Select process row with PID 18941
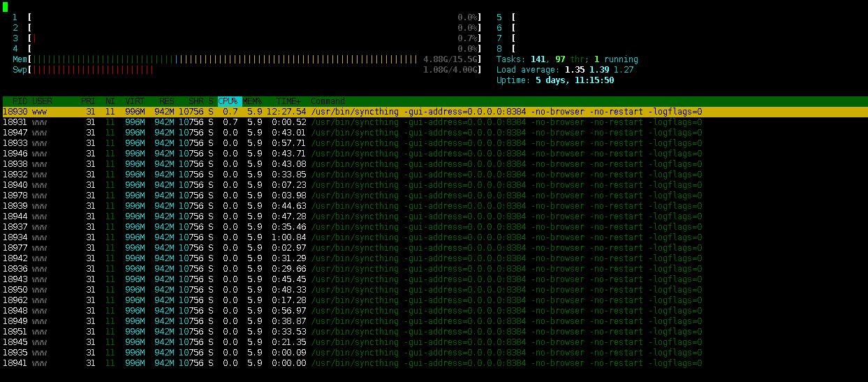 [x=353, y=363]
